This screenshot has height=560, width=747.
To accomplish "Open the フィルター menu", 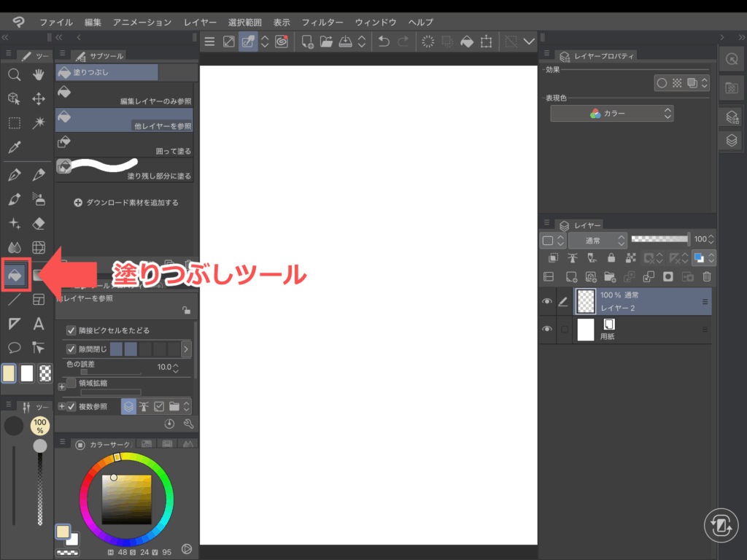I will pos(322,23).
